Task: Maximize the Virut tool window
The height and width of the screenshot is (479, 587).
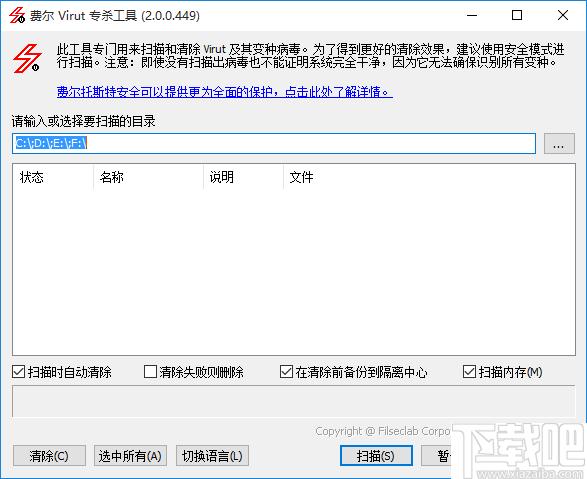Action: coord(517,15)
